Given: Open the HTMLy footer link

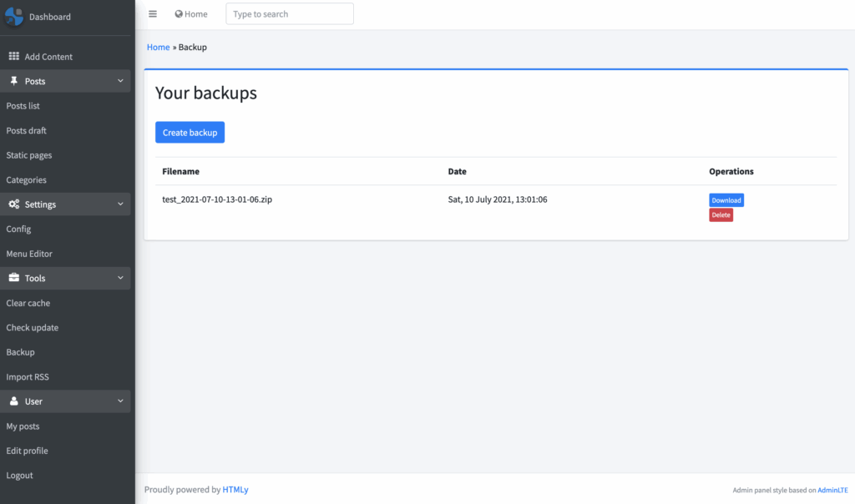Looking at the screenshot, I should (235, 489).
